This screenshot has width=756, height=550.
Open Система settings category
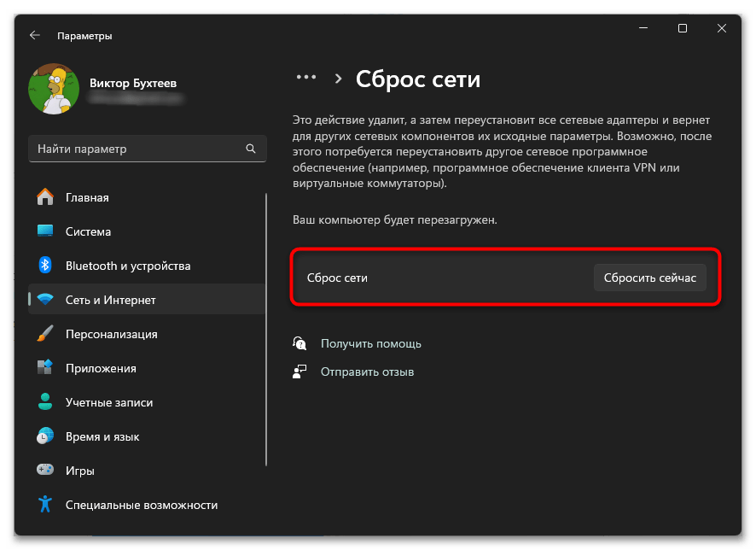[x=88, y=232]
